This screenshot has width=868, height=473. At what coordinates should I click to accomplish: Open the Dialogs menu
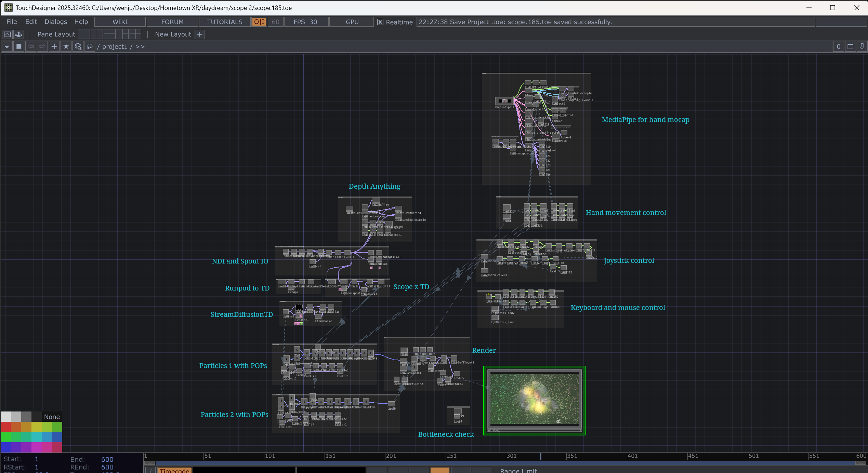[56, 22]
